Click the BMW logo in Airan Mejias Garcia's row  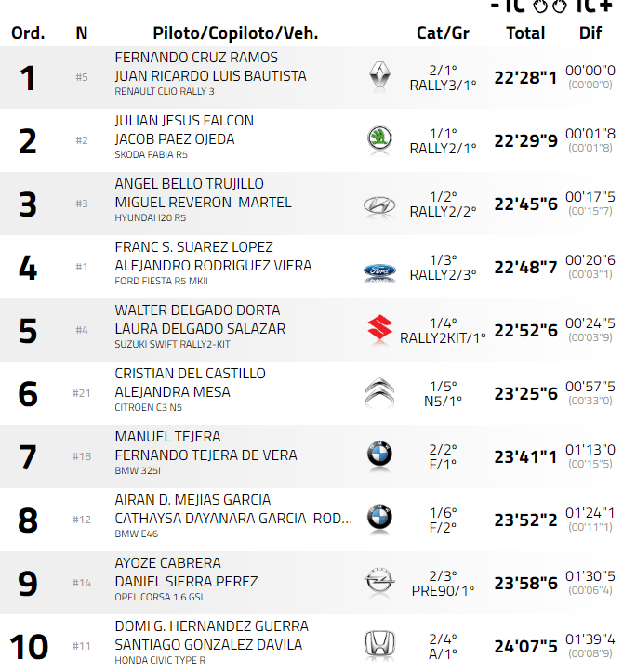point(378,518)
